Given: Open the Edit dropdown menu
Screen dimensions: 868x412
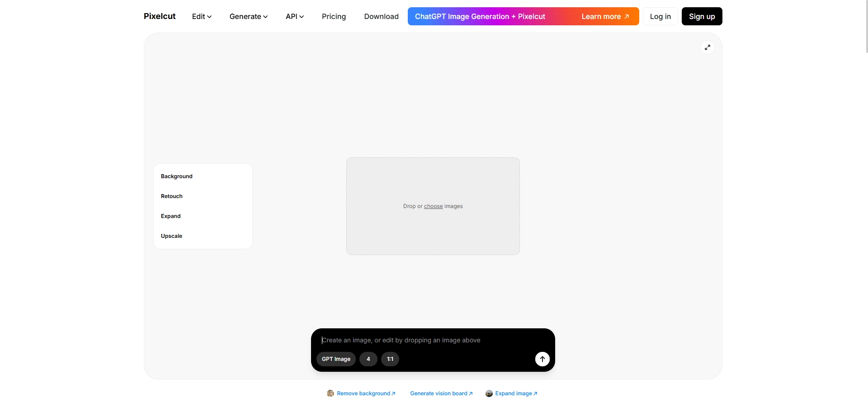Looking at the screenshot, I should (x=202, y=16).
